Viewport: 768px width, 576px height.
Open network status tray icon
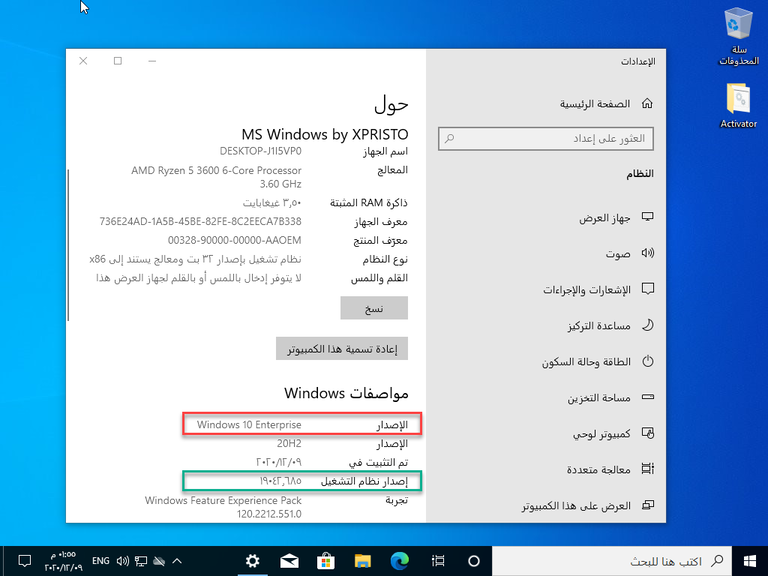(141, 561)
